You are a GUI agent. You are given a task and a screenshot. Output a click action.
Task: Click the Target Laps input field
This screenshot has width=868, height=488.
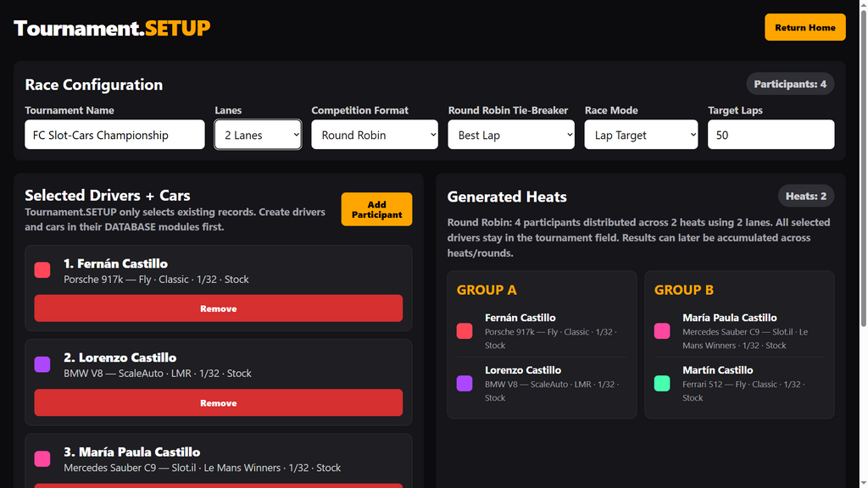tap(771, 135)
